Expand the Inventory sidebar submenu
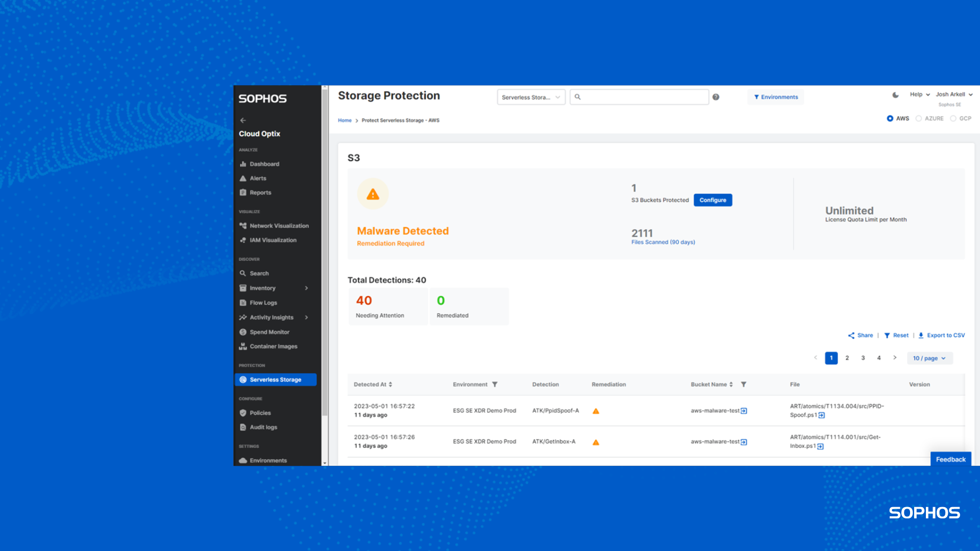Screen dimensions: 980x551 click(x=306, y=288)
